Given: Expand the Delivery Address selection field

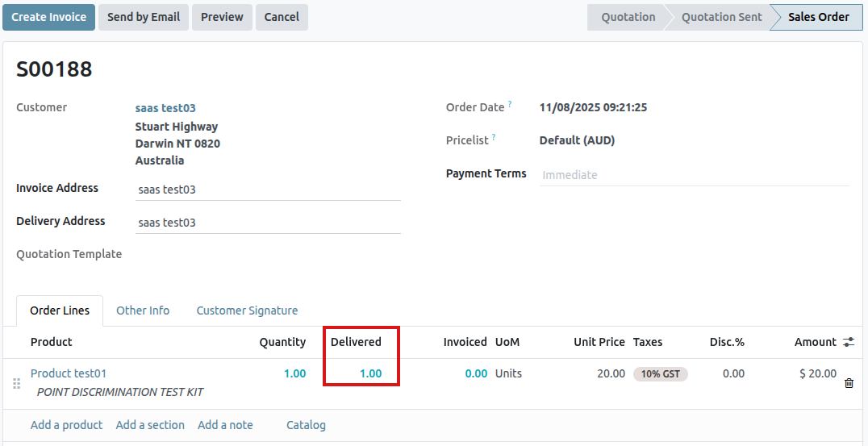Looking at the screenshot, I should (x=268, y=223).
